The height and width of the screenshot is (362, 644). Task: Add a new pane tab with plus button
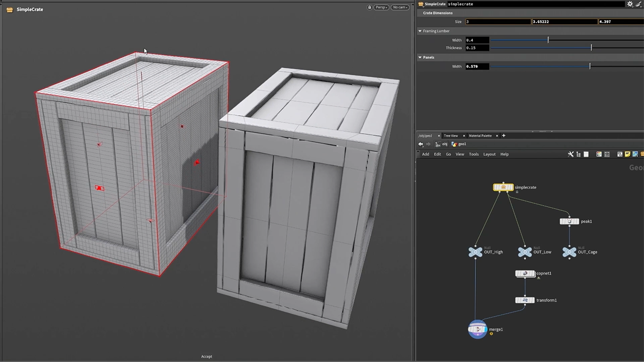pos(503,136)
